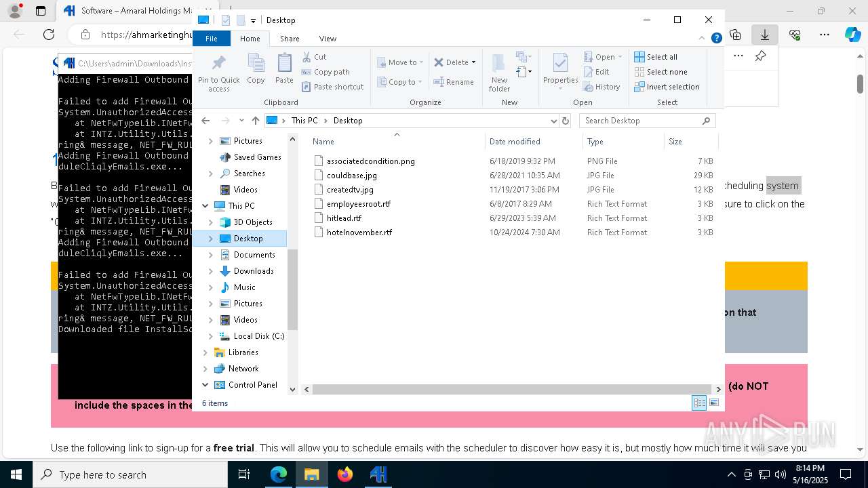Select Network in navigation pane
The width and height of the screenshot is (868, 488).
[x=243, y=369]
